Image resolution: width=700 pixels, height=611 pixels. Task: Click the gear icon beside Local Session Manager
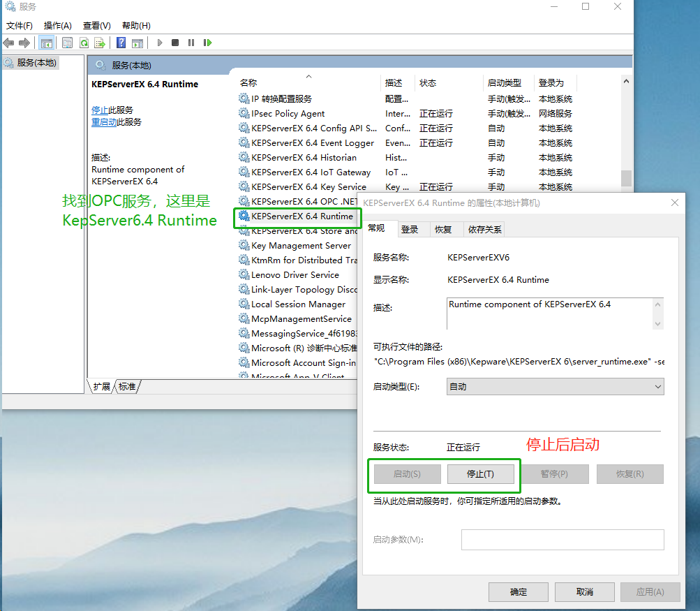pos(244,304)
